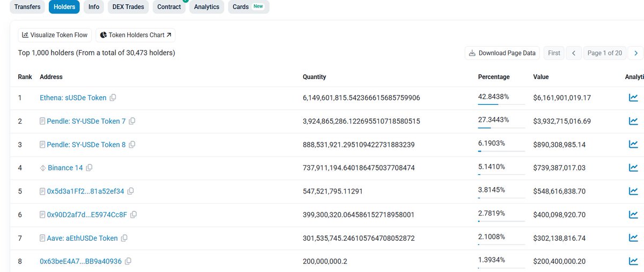
Task: Click Visualize Token Flow button
Action: click(x=55, y=35)
